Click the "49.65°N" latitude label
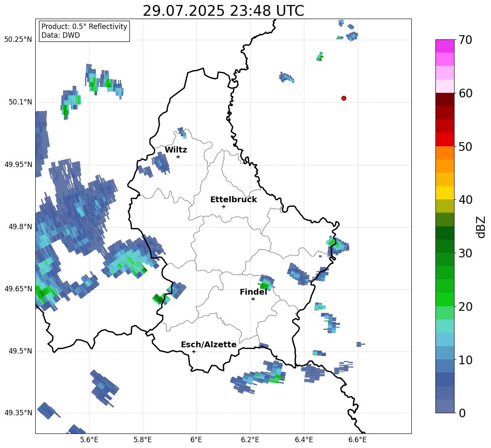 pos(18,288)
